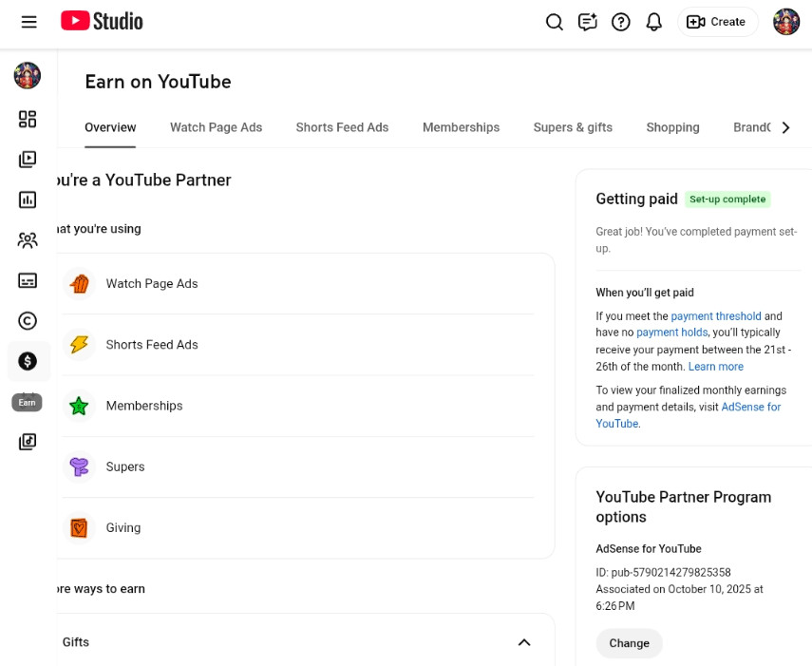Open Dashboard from the sidebar

[x=28, y=119]
